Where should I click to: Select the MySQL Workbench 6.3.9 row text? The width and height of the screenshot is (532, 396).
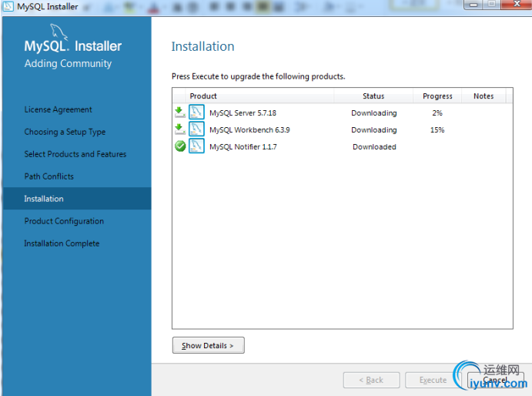(x=249, y=129)
